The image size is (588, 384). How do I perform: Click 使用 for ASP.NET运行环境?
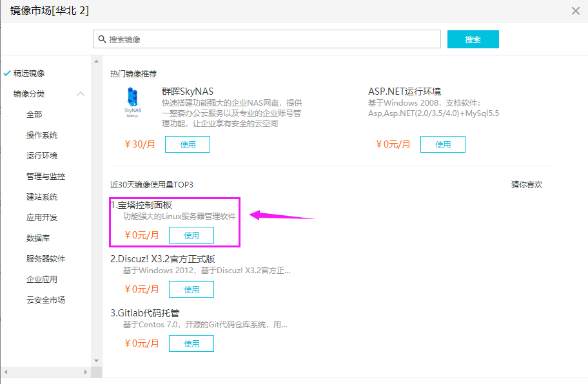click(x=443, y=144)
